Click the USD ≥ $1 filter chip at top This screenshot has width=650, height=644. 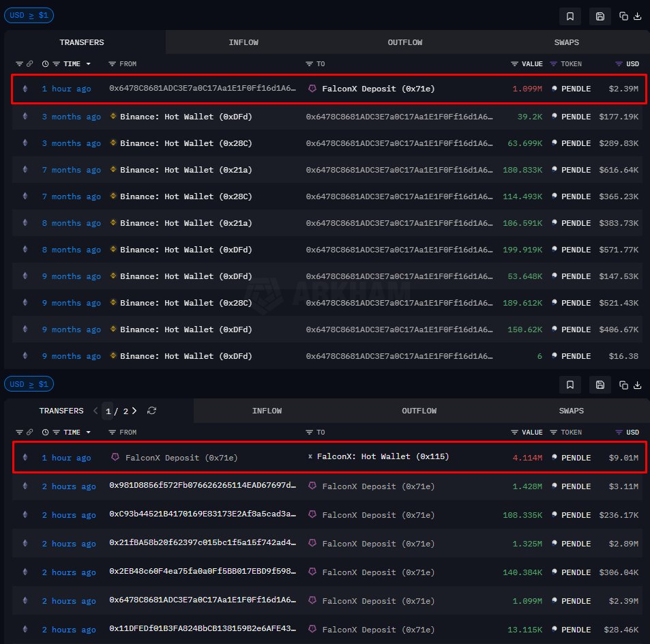(x=29, y=15)
